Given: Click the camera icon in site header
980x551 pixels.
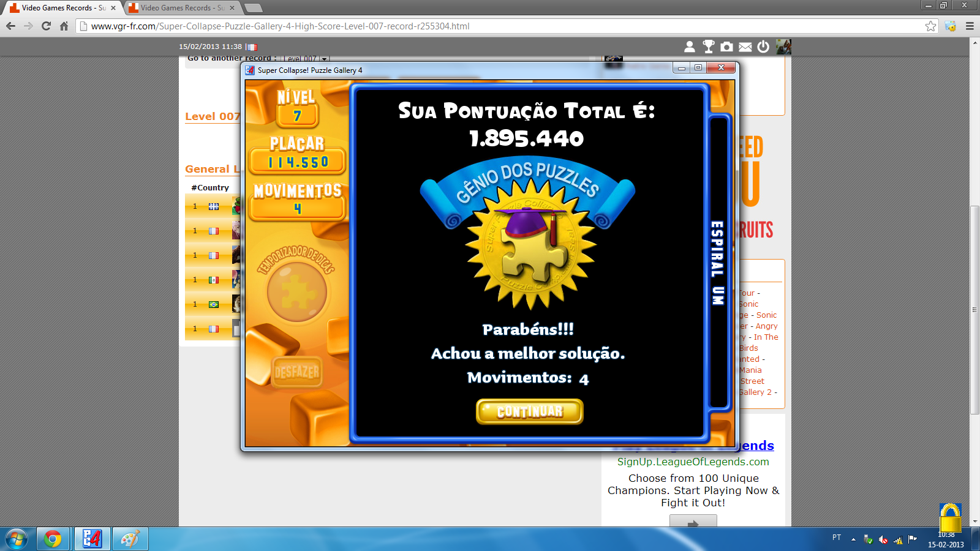Looking at the screenshot, I should (726, 47).
